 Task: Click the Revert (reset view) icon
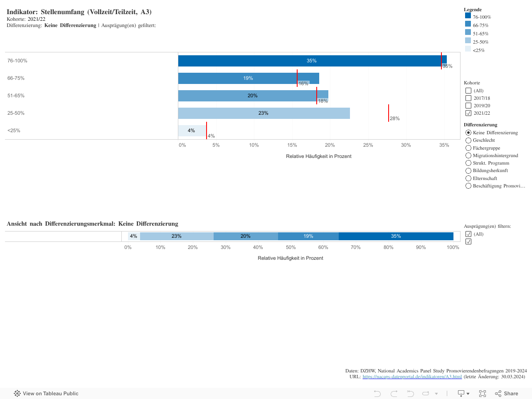410,394
